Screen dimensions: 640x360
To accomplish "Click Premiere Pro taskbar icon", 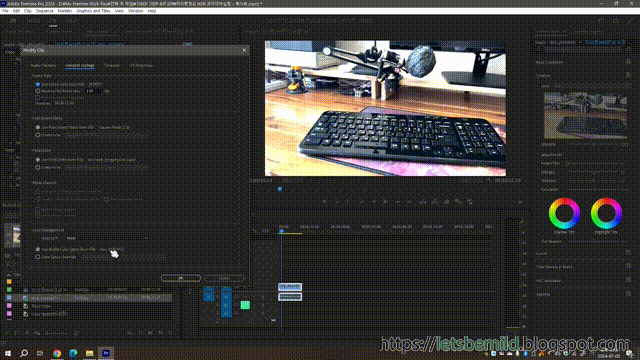I will (106, 353).
